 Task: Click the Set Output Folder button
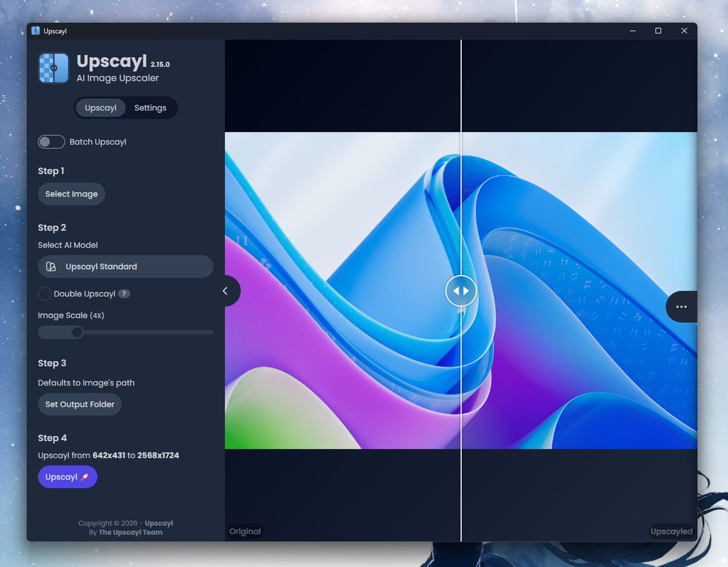pos(80,404)
